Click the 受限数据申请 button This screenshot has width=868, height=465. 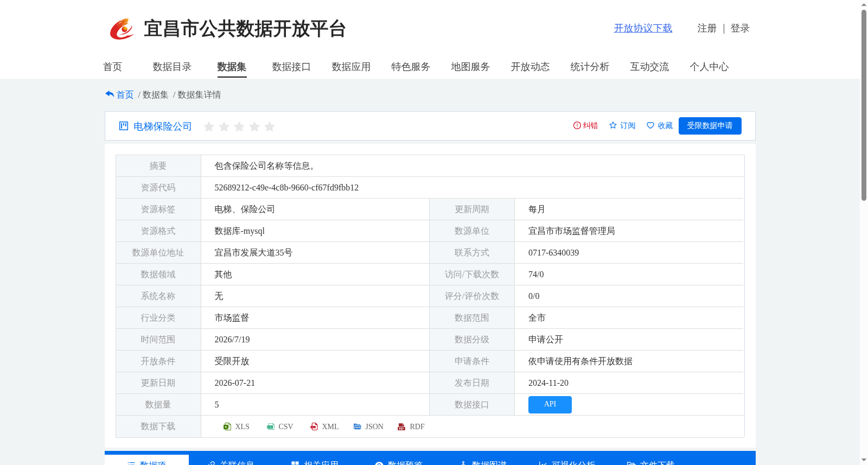click(710, 126)
